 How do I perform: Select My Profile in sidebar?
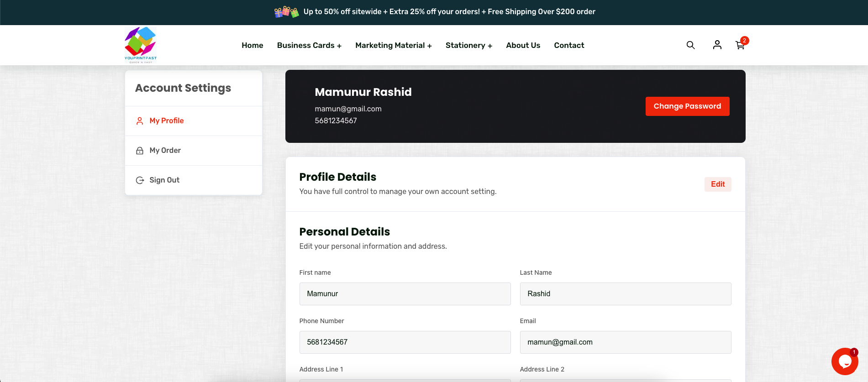click(x=194, y=121)
